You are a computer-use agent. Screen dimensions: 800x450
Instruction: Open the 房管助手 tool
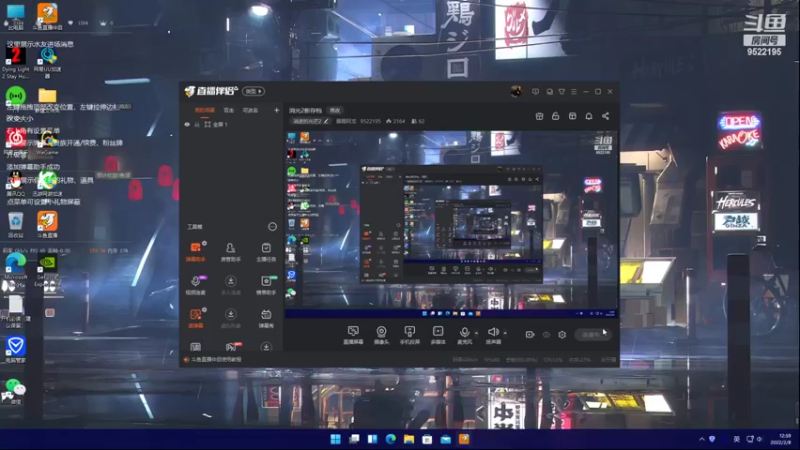coord(231,252)
